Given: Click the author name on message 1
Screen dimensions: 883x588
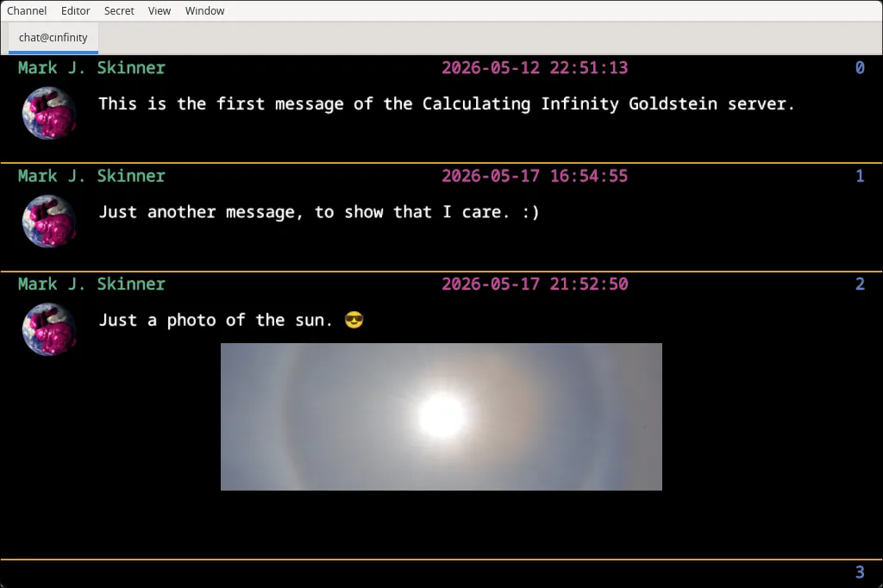Looking at the screenshot, I should pyautogui.click(x=91, y=176).
